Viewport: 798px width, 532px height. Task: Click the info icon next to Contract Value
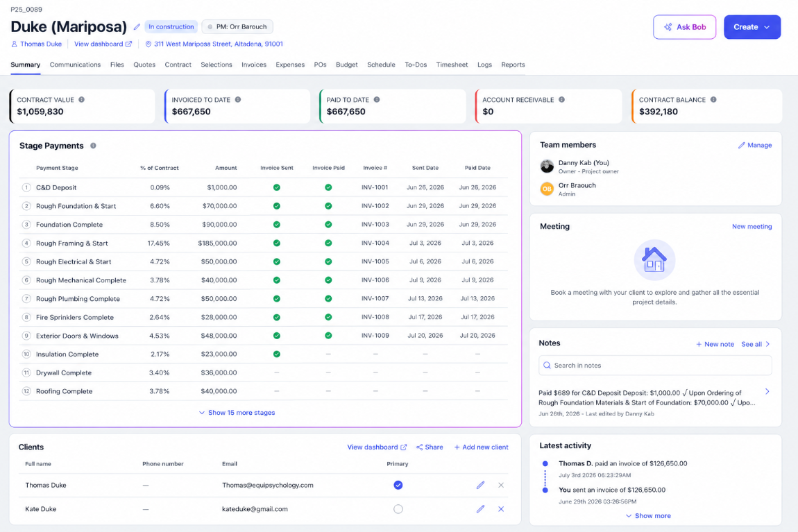click(x=81, y=100)
